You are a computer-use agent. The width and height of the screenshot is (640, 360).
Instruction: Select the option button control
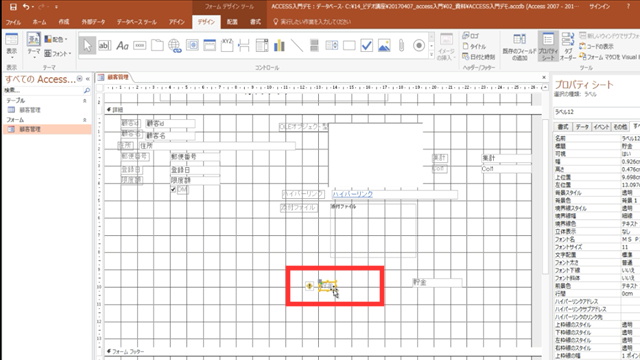tap(419, 45)
